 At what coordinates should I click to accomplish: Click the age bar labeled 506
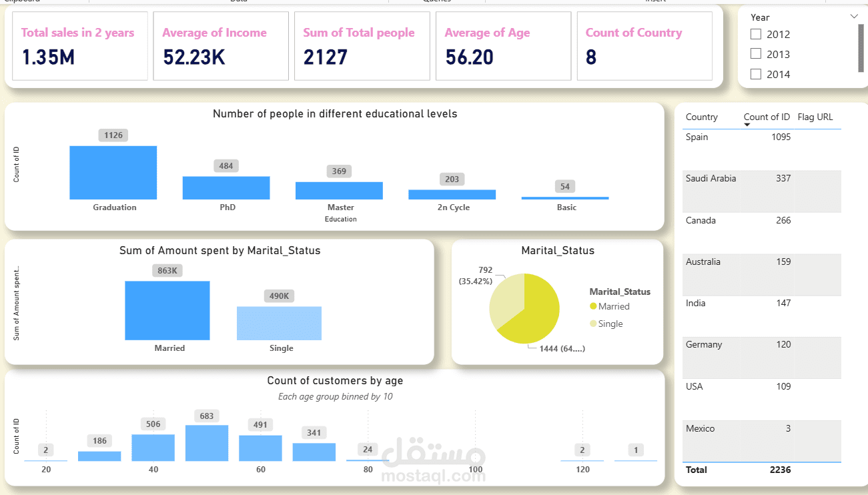pyautogui.click(x=153, y=448)
